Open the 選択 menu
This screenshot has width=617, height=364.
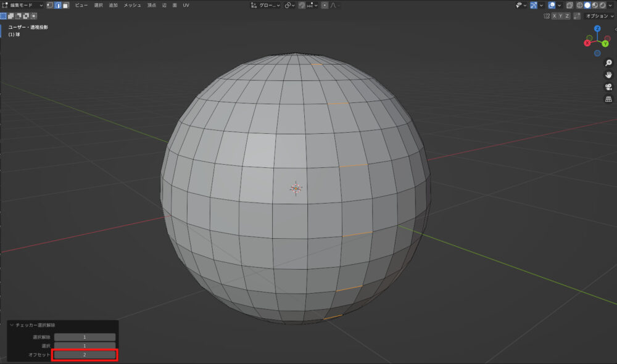(x=98, y=5)
